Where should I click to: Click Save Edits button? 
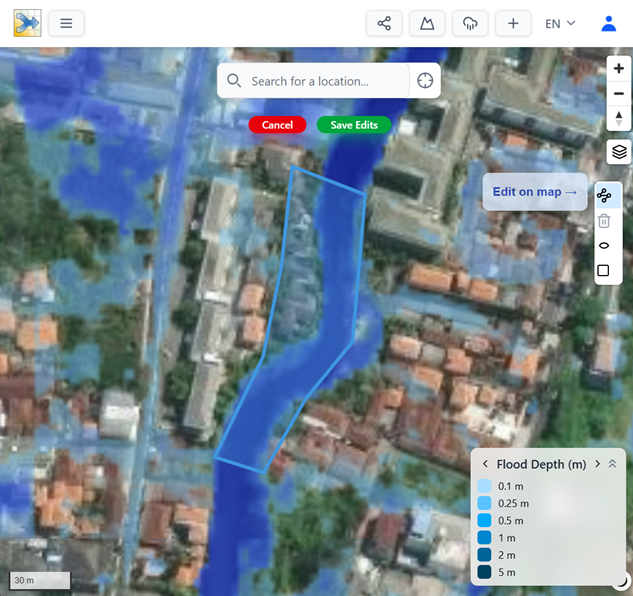click(x=354, y=125)
